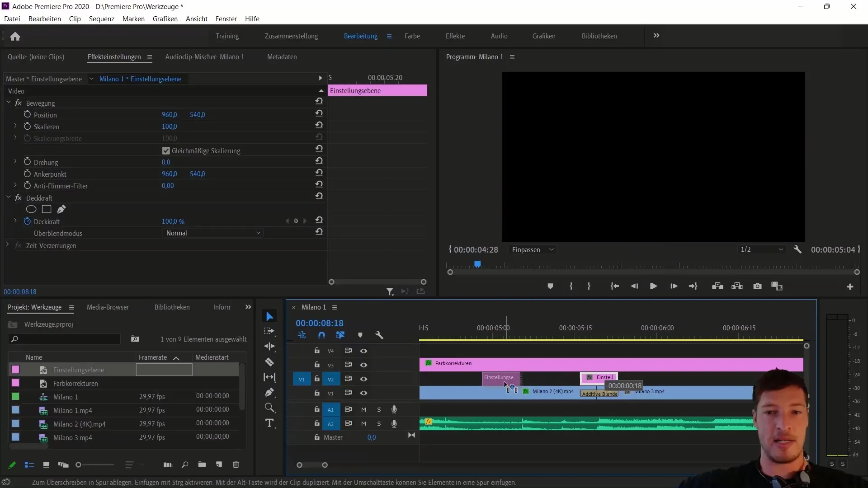Select the Slip tool
Image resolution: width=868 pixels, height=488 pixels.
269,377
